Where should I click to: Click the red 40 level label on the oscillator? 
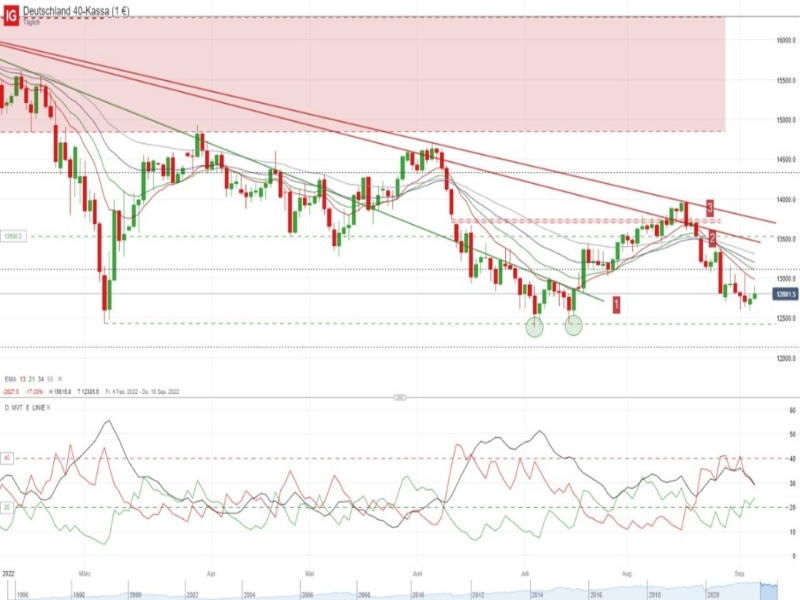[7, 458]
